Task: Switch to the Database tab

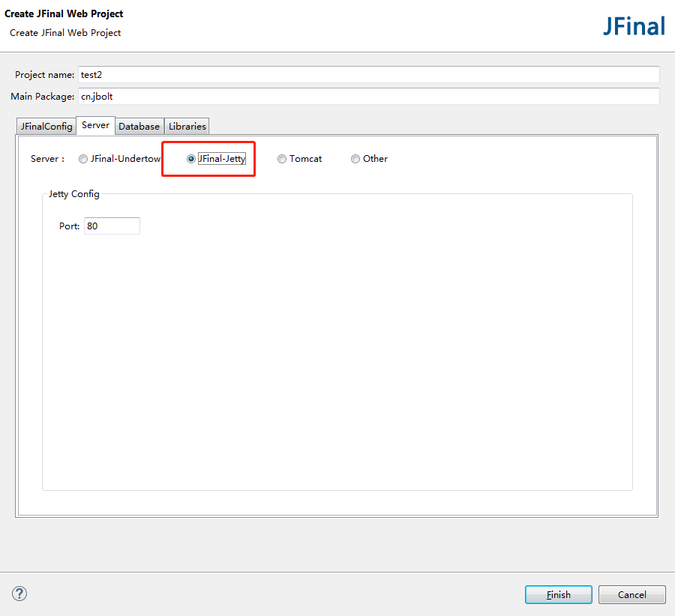Action: click(139, 127)
